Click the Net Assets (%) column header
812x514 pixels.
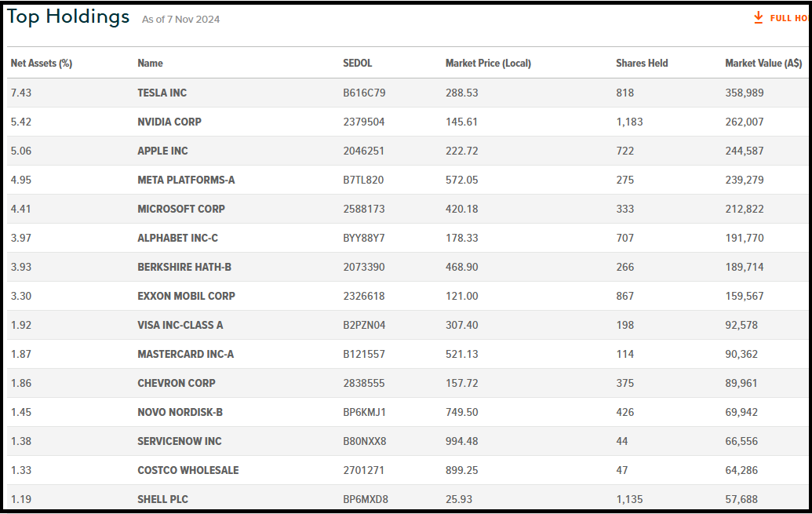42,64
